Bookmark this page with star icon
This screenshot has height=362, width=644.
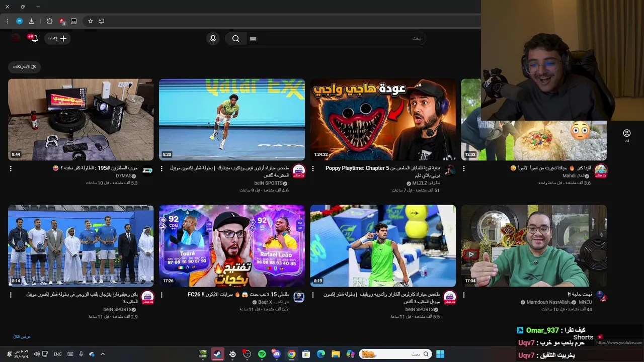[x=91, y=21]
